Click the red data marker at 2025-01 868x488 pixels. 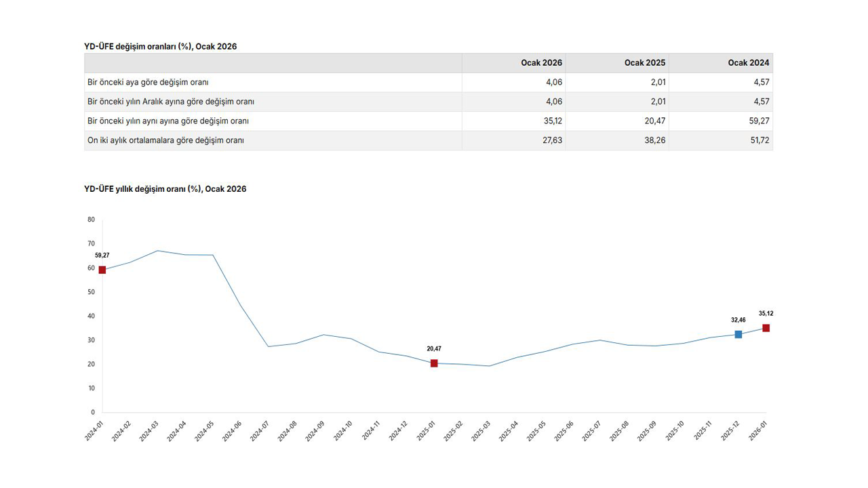tap(434, 363)
